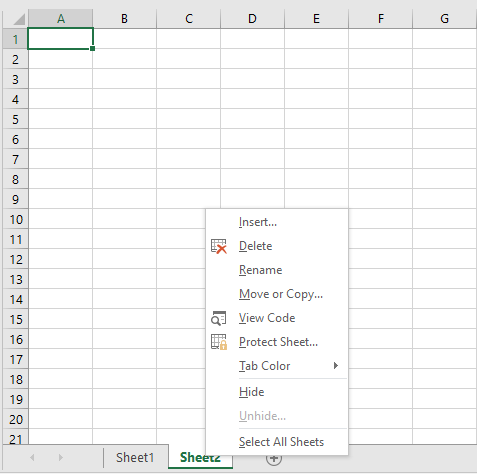Switch to the Sheet1 tab
The width and height of the screenshot is (477, 474).
(x=135, y=458)
